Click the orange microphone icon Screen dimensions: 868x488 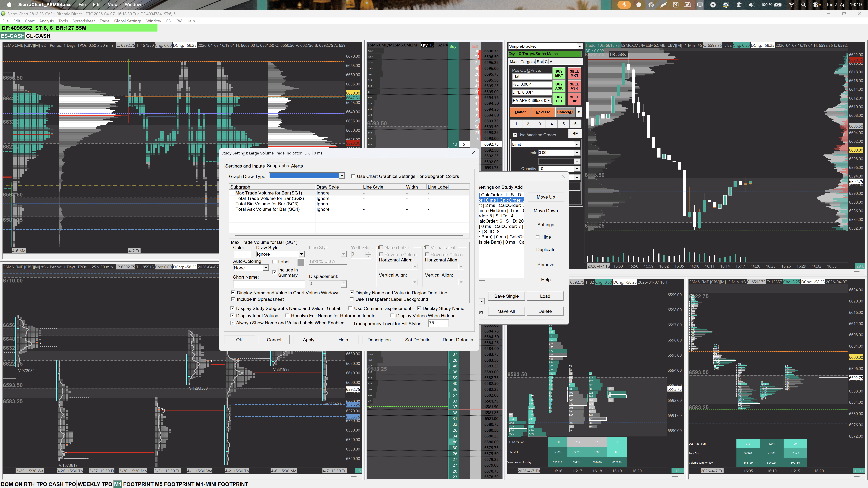[624, 5]
